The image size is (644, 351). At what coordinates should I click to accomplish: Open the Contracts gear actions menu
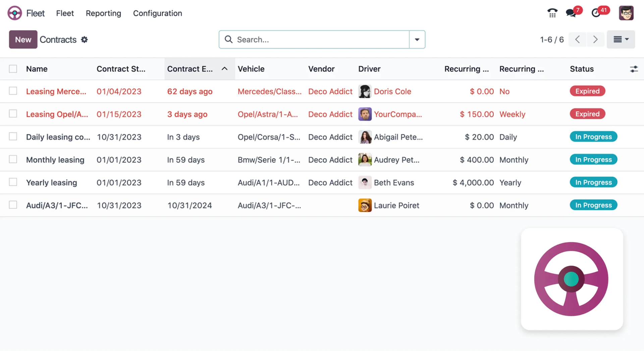pos(85,40)
